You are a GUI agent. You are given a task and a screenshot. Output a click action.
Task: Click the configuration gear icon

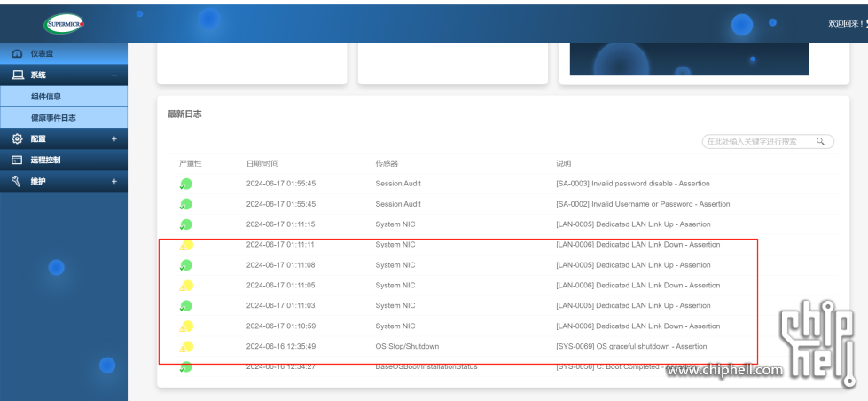click(17, 139)
